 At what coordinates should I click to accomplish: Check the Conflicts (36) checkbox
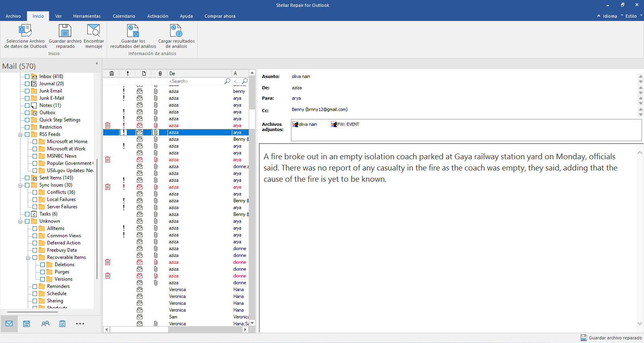point(35,192)
